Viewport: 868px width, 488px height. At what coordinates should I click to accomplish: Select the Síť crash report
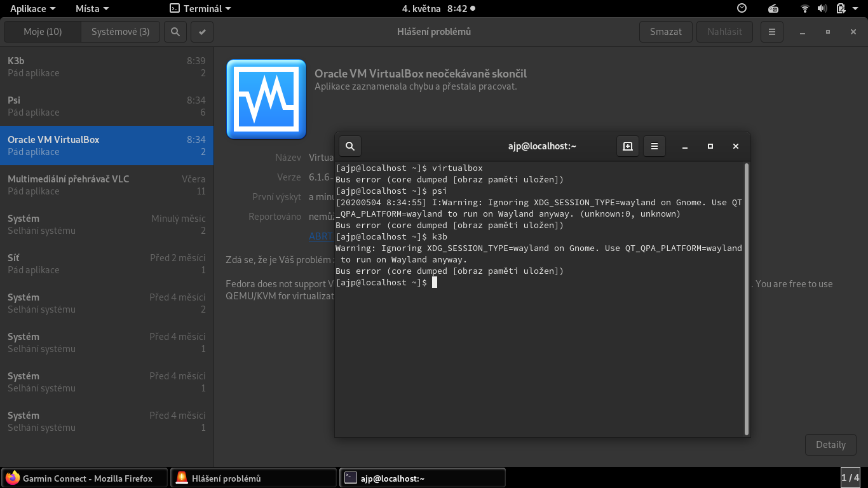click(x=107, y=264)
